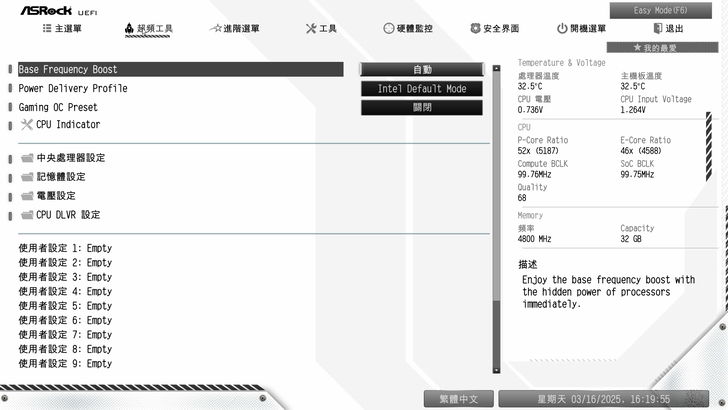This screenshot has width=728, height=410.
Task: Switch to the 開機選單 boot tab
Action: point(581,29)
